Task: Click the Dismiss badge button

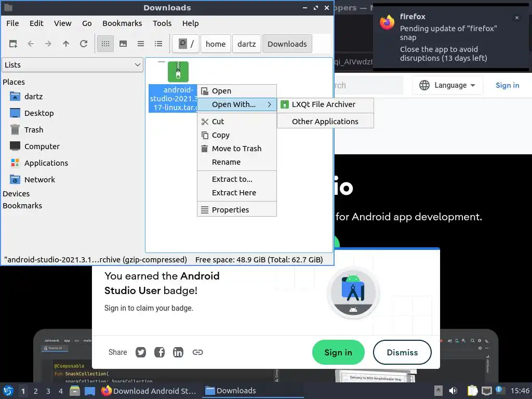Action: pyautogui.click(x=402, y=353)
